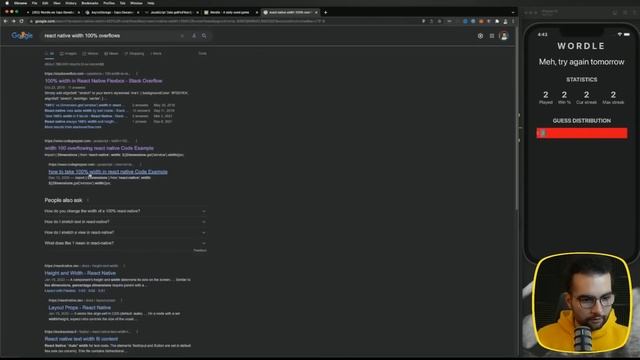Screen dimensions: 640x360
Task: Open the File menu
Action: click(x=35, y=3)
